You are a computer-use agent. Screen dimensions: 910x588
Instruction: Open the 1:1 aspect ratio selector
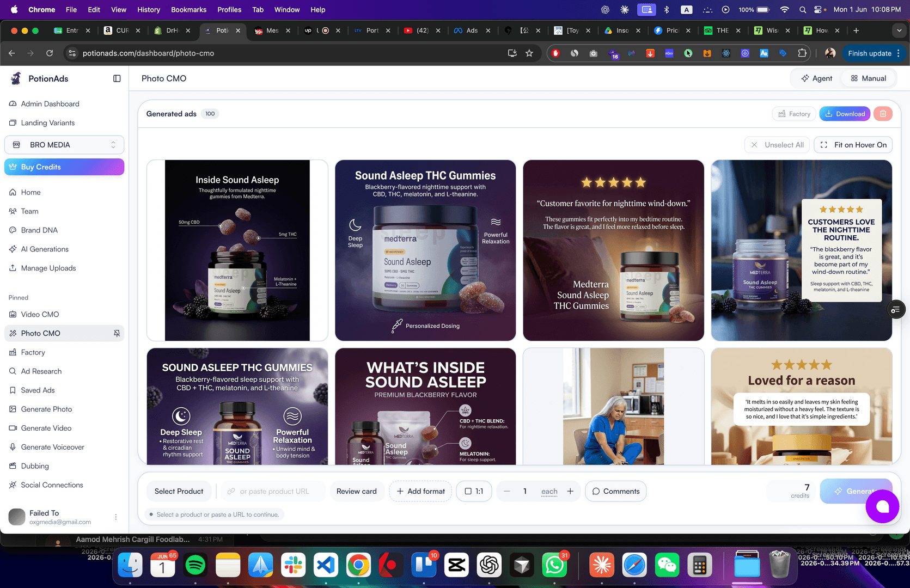coord(474,491)
